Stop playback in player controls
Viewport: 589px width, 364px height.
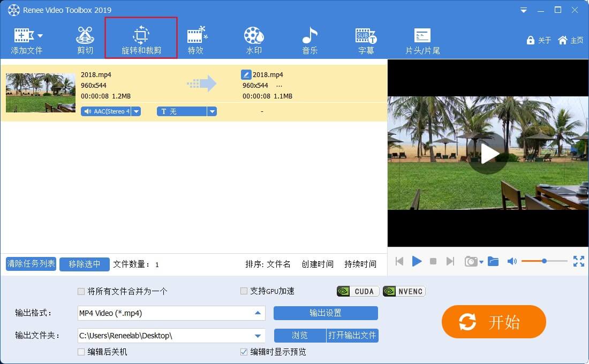[433, 261]
